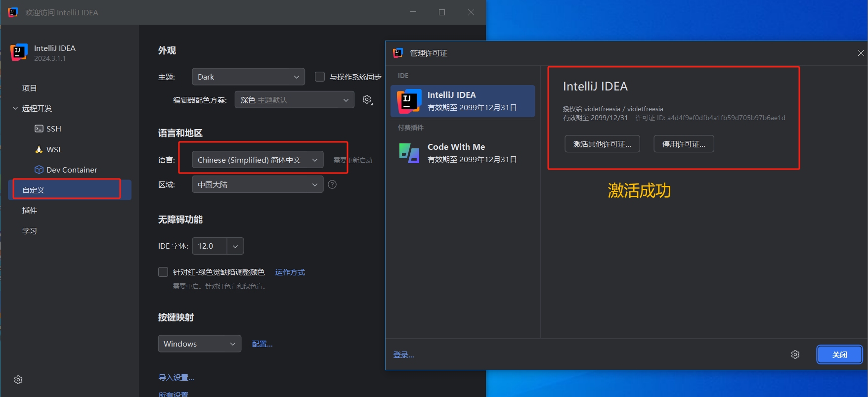Open the Dev Container entry
The width and height of the screenshot is (868, 397).
(66, 170)
